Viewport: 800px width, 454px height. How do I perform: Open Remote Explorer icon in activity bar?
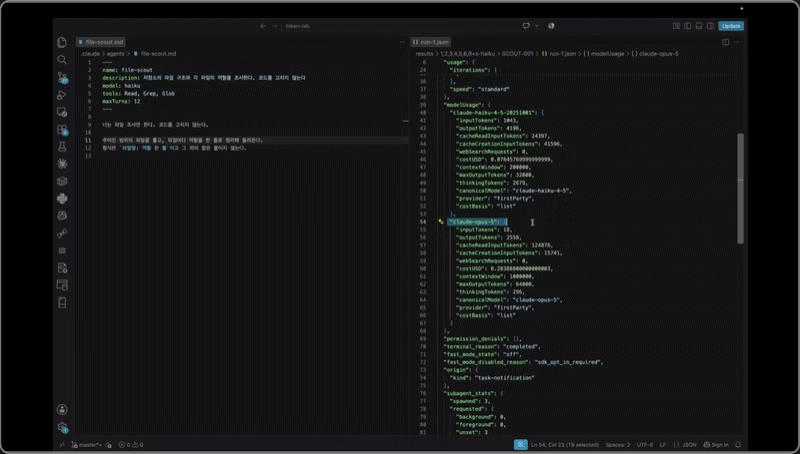pyautogui.click(x=62, y=112)
